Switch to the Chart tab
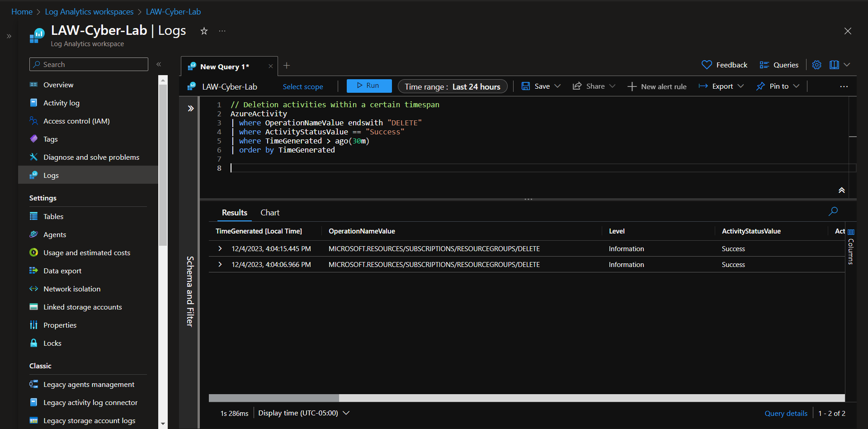The width and height of the screenshot is (868, 429). tap(270, 212)
